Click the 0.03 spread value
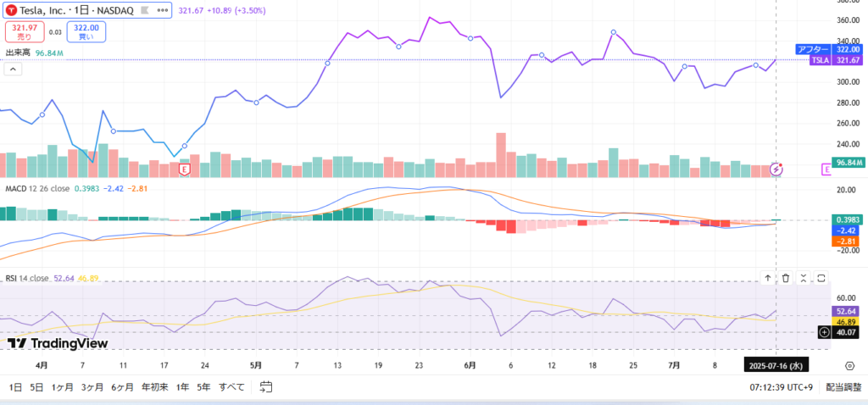This screenshot has height=405, width=868. coord(55,32)
